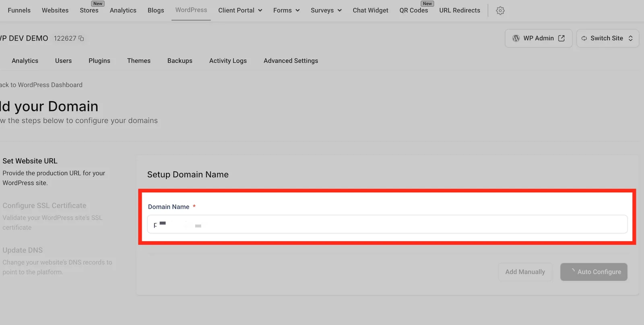Expand the Client Portal dropdown
Viewport: 644px width, 325px height.
(260, 10)
